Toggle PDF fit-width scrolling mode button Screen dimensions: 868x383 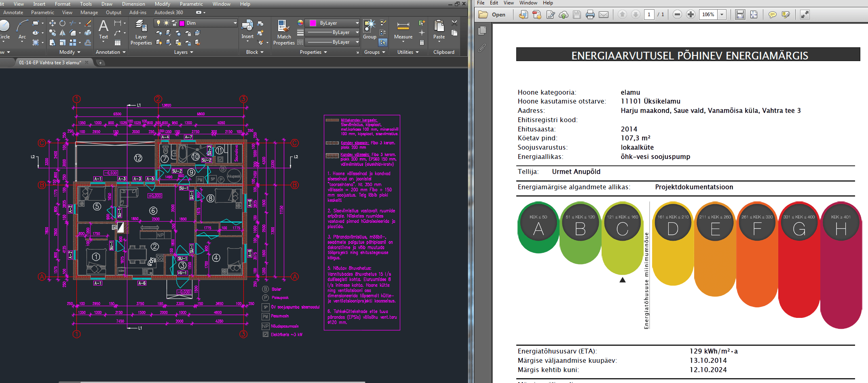click(740, 15)
